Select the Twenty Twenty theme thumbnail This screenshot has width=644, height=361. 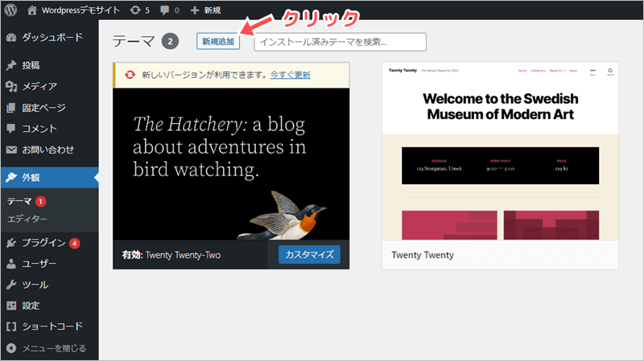coord(502,150)
